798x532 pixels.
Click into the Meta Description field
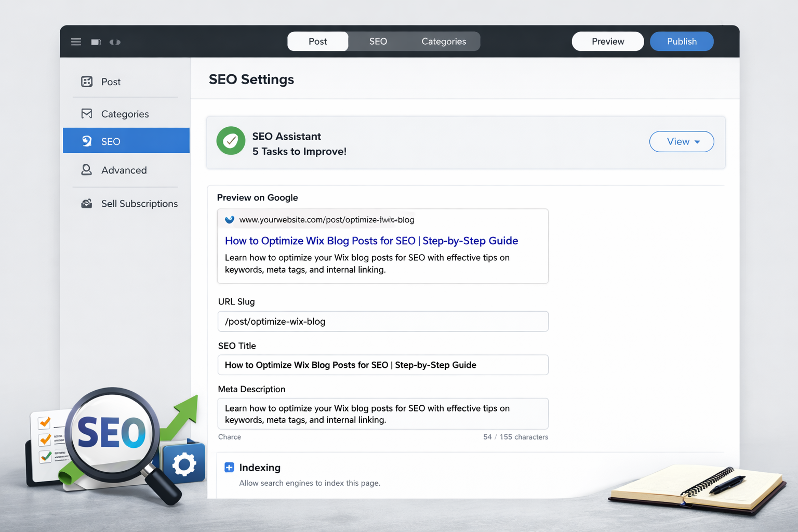383,414
